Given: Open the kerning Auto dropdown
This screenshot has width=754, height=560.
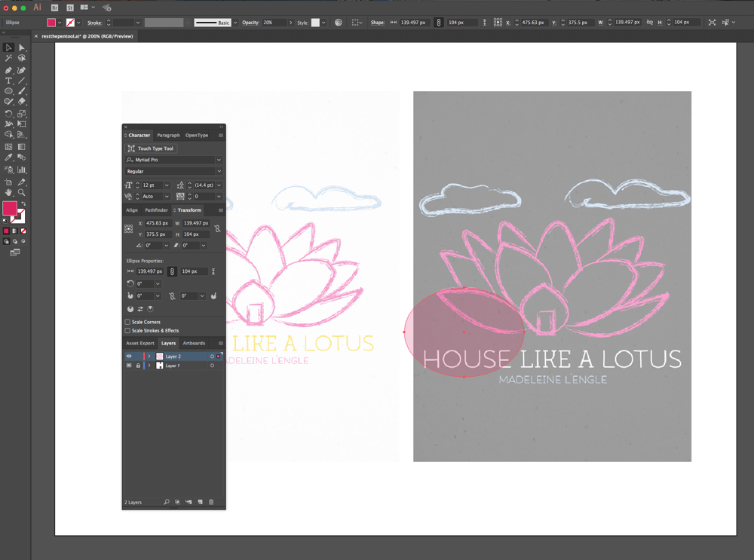Looking at the screenshot, I should 167,196.
